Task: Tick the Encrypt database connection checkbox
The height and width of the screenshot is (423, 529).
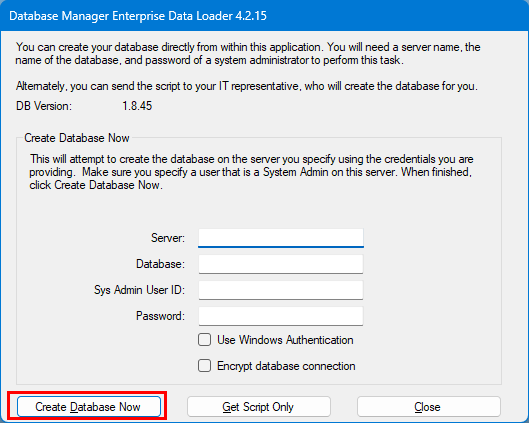Action: [x=204, y=366]
